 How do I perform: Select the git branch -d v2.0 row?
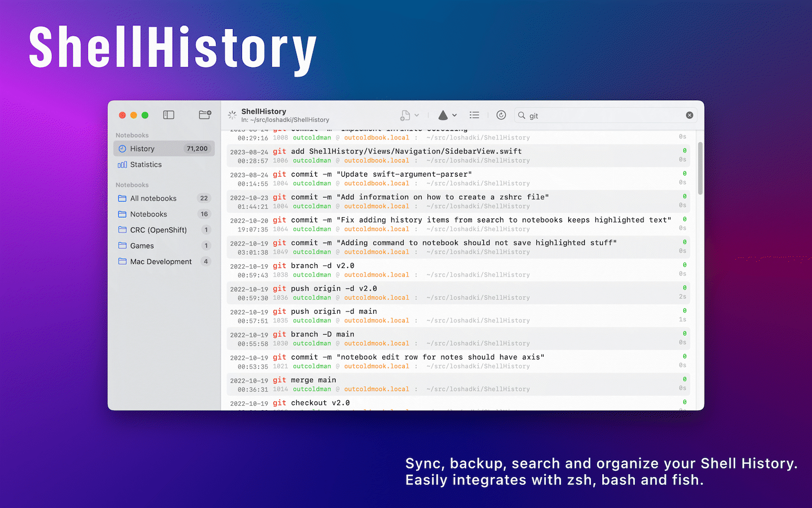click(x=460, y=270)
